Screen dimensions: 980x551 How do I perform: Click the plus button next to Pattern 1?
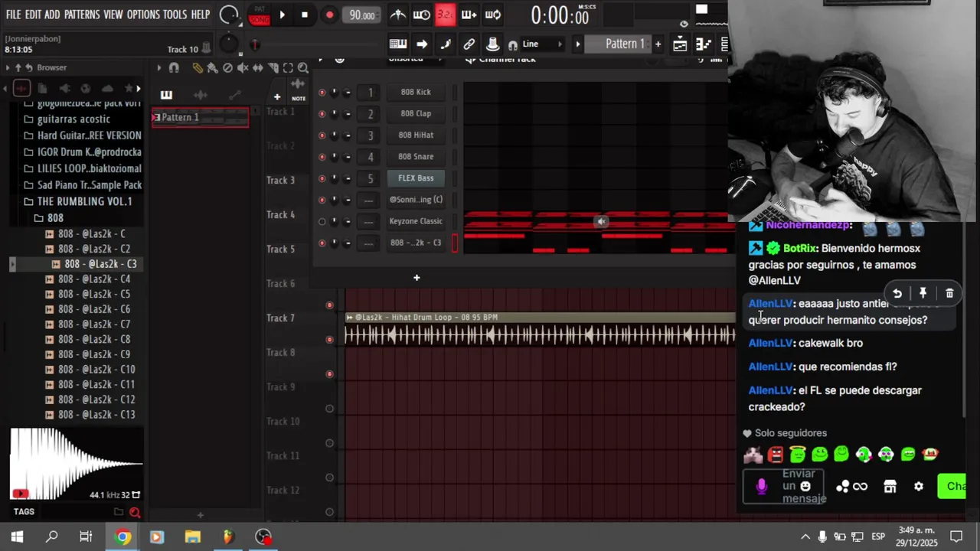coord(658,44)
